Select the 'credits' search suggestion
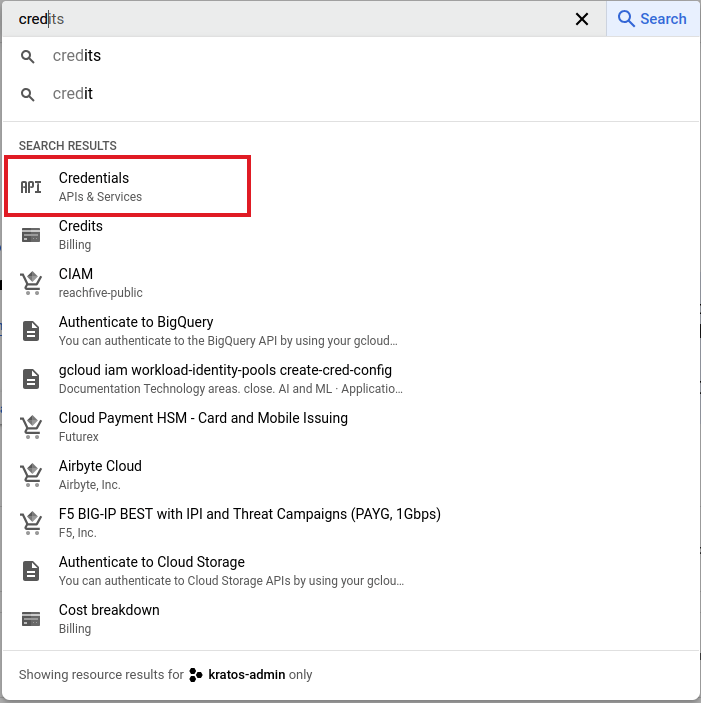 [x=77, y=56]
